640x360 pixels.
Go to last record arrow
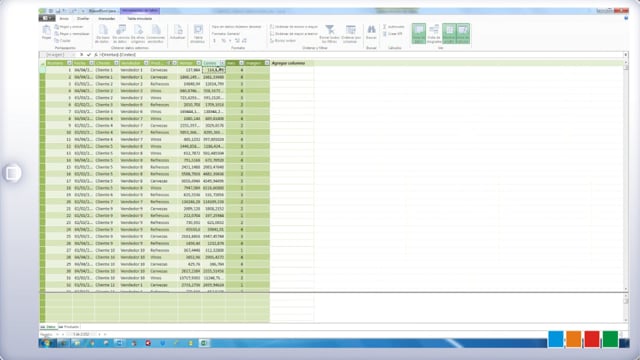105,334
